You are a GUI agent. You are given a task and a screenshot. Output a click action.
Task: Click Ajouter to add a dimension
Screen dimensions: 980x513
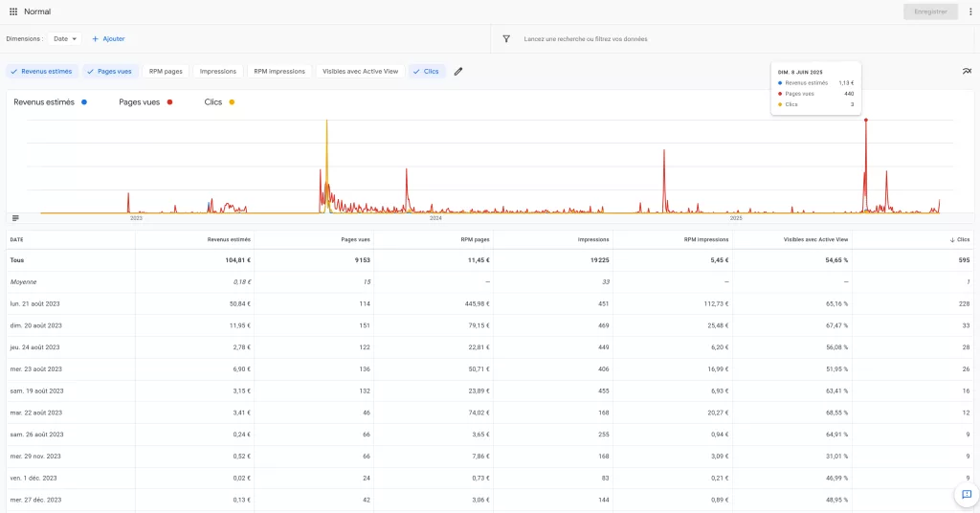point(108,38)
